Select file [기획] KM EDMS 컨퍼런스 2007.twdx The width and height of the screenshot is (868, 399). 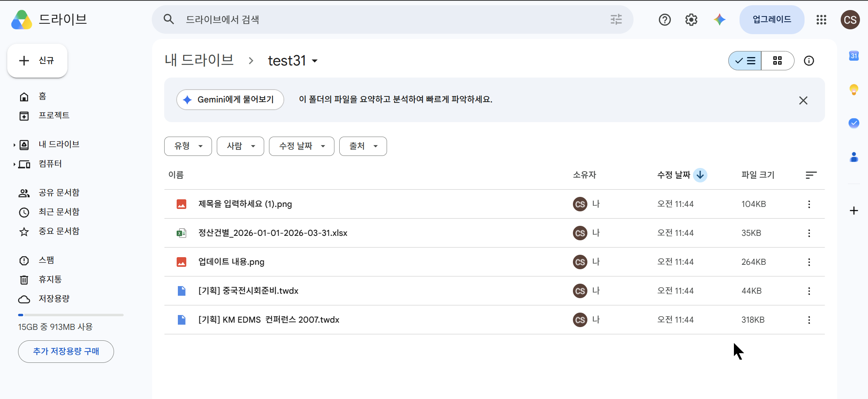point(494,320)
